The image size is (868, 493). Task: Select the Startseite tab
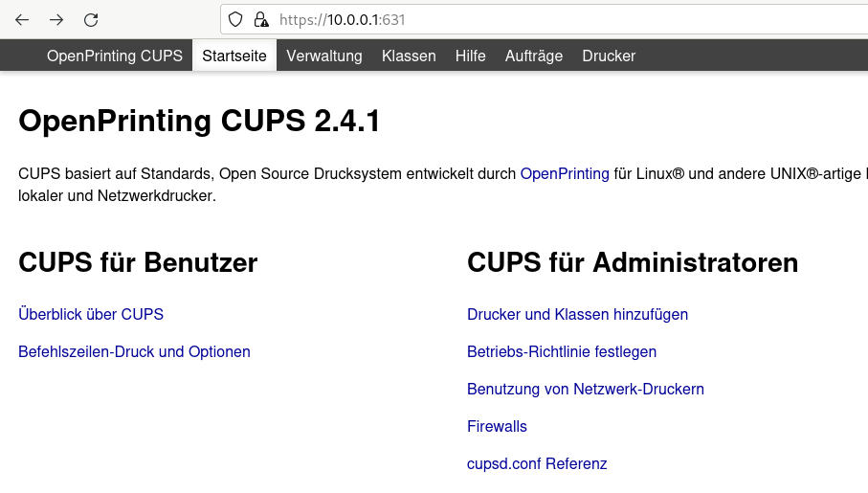234,56
